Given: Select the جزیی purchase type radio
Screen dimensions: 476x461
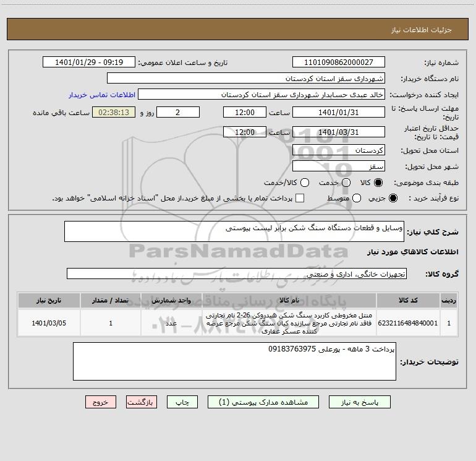Looking at the screenshot, I should tap(393, 198).
